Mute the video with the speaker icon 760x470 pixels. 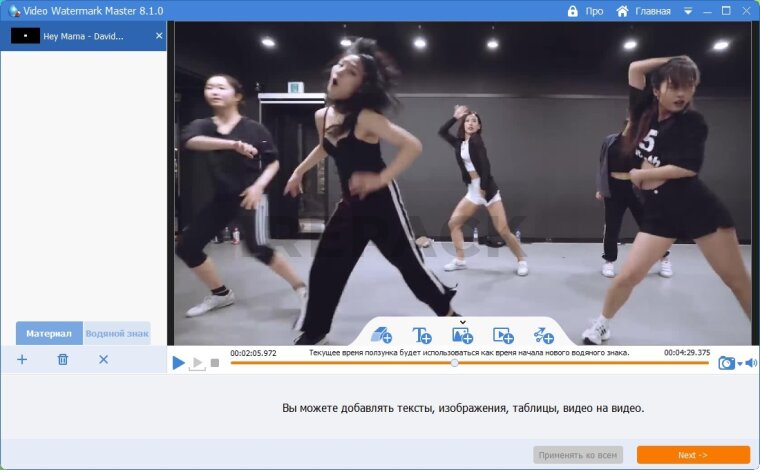(751, 363)
